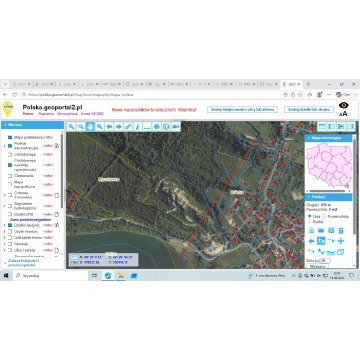This screenshot has width=360, height=360.
Task: Collapse the Pomiary panel header
Action: point(329,197)
